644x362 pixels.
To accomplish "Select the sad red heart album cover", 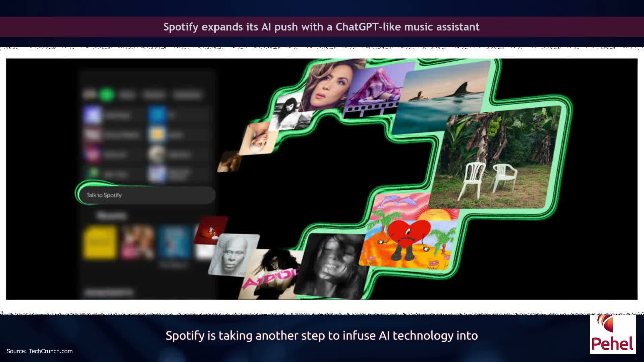I will coord(409,231).
